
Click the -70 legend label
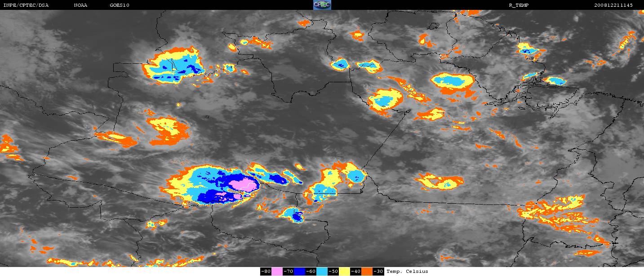289,272
